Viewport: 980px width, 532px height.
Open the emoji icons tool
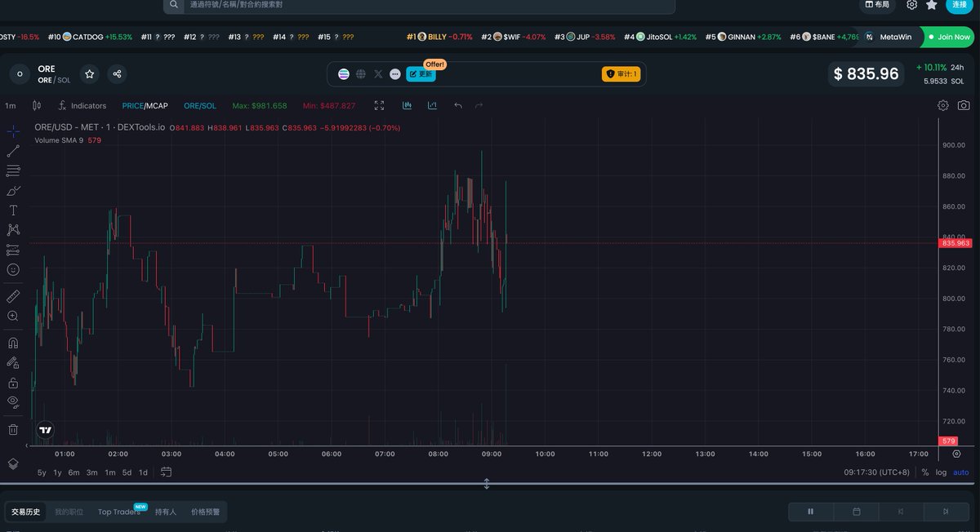click(x=13, y=269)
